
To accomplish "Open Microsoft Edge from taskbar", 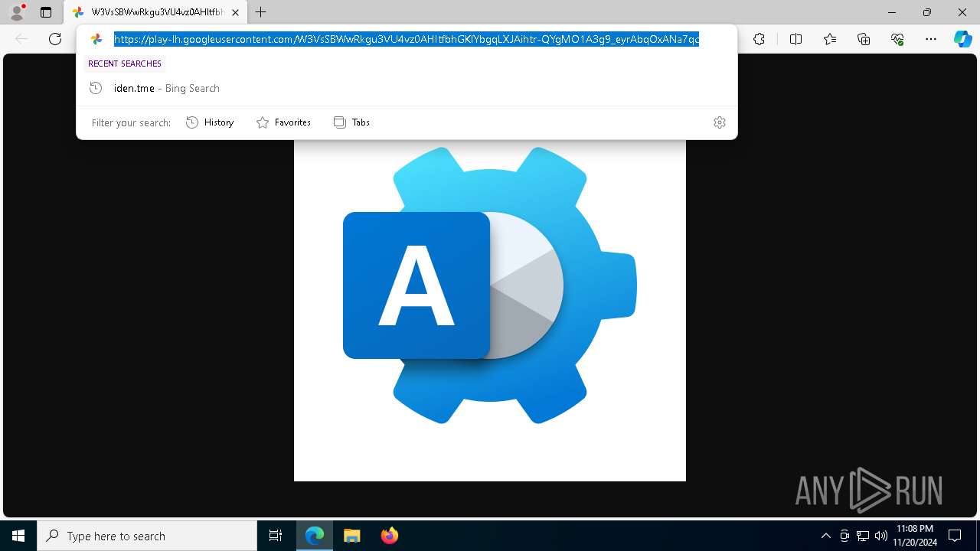I will 315,536.
